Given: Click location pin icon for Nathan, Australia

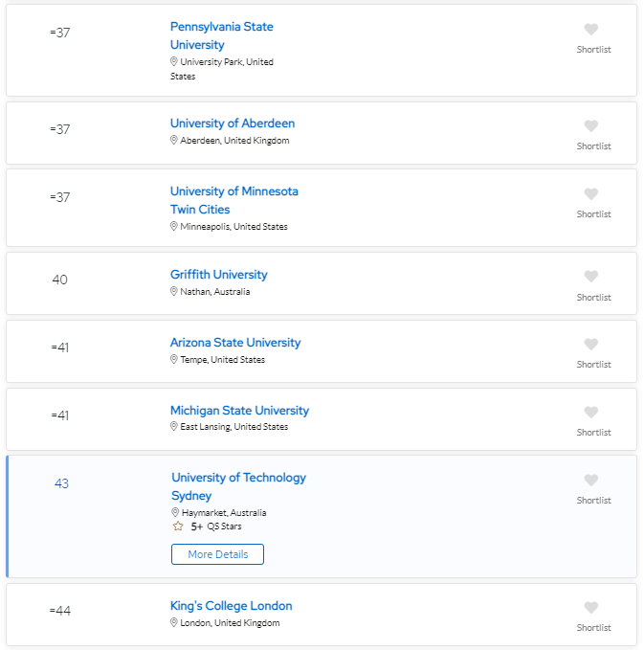Looking at the screenshot, I should tap(174, 291).
